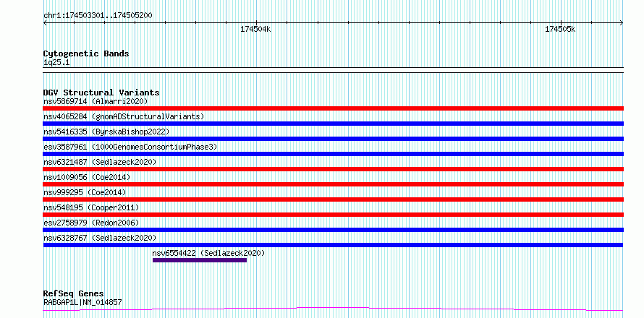Click the chr1:174503301..174505200 coordinate text

(x=98, y=16)
